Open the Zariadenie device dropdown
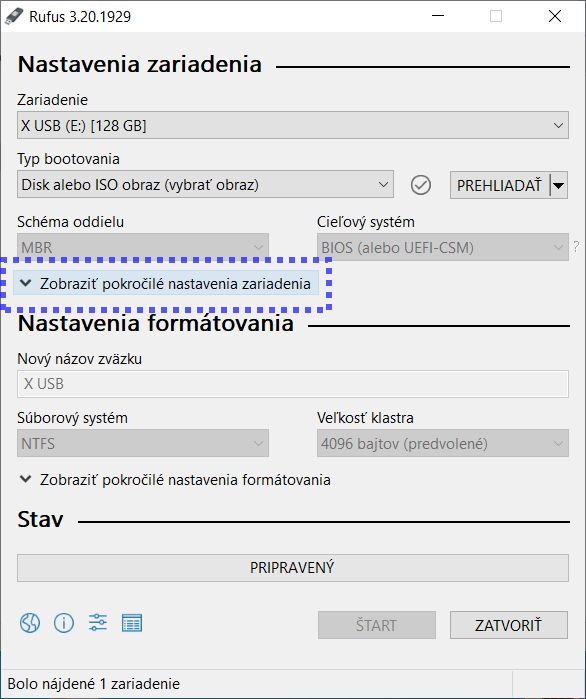 [293, 125]
